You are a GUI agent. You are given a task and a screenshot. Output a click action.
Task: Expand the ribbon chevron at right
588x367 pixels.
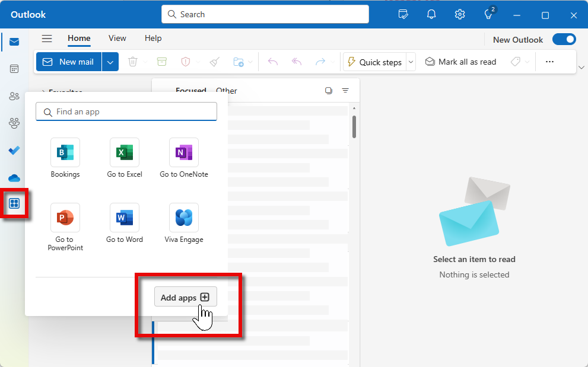[x=581, y=68]
